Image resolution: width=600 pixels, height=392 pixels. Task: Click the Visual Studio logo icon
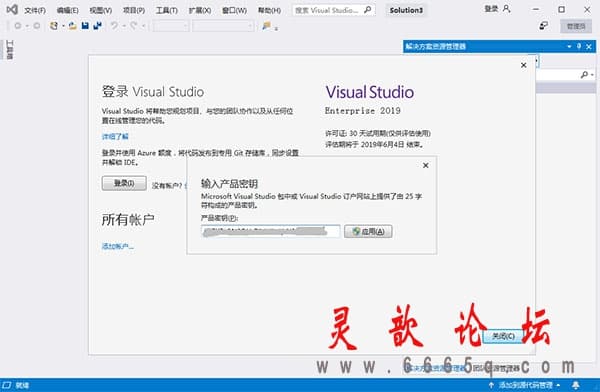point(12,10)
